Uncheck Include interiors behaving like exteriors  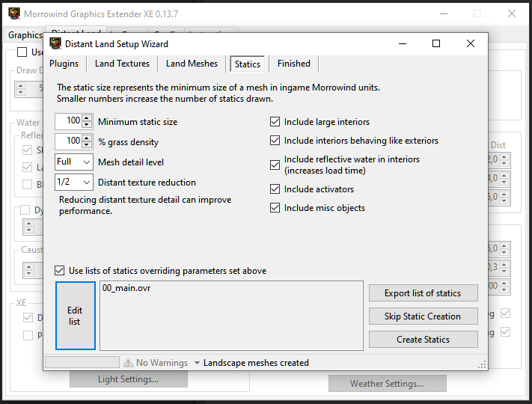275,141
